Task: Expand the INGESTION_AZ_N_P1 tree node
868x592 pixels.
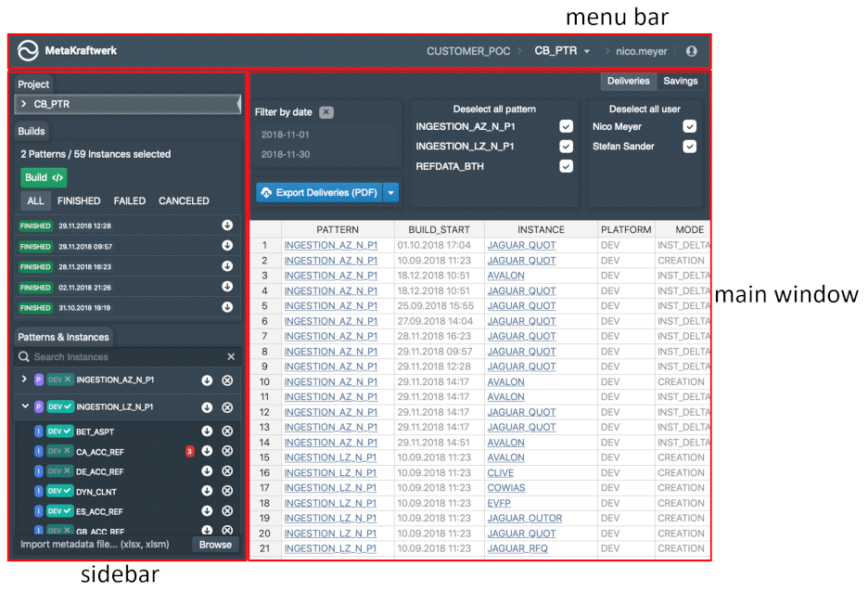Action: 24,380
